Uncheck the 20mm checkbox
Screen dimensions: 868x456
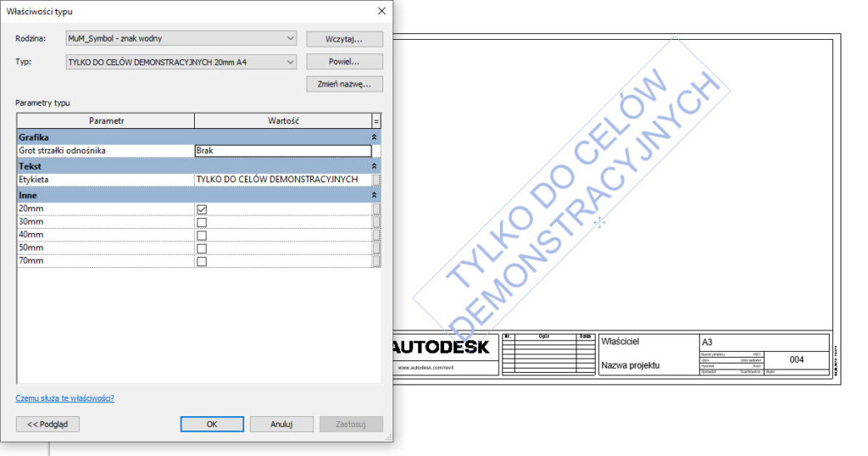pyautogui.click(x=202, y=209)
